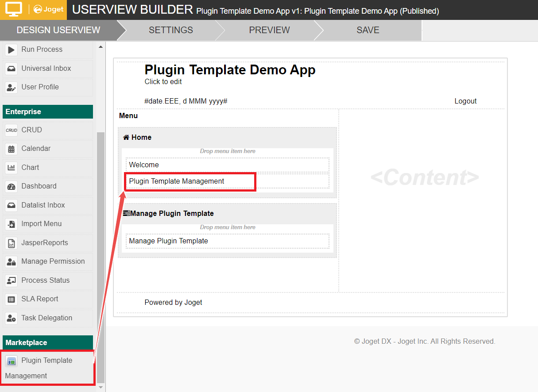Select Manage Plugin Template menu item
538x392 pixels.
click(228, 241)
